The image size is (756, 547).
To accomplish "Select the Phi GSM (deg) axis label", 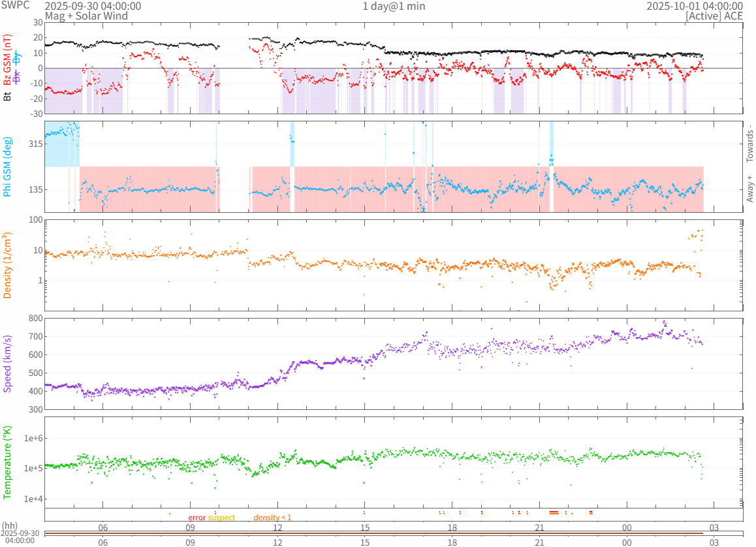I will tap(7, 166).
